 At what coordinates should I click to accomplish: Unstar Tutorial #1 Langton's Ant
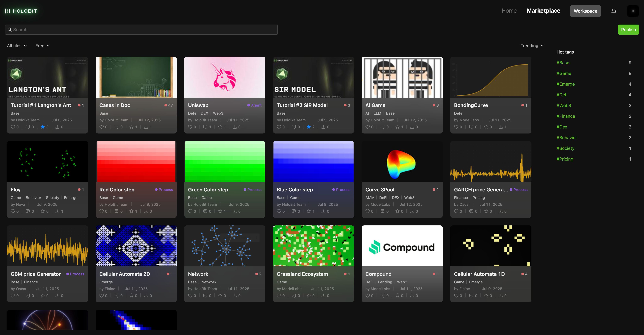click(x=43, y=127)
